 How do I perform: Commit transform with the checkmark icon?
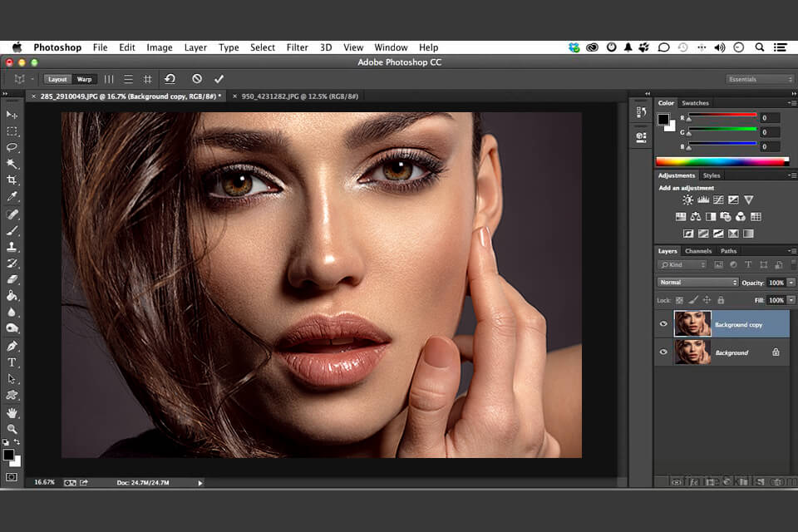click(219, 79)
